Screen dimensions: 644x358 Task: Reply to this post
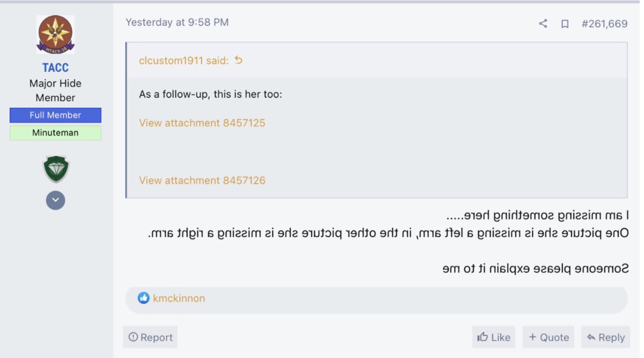[606, 337]
